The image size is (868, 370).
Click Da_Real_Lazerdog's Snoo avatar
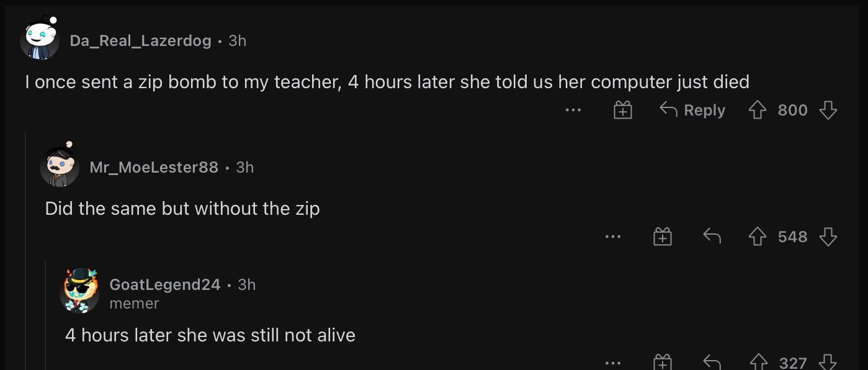tap(40, 38)
